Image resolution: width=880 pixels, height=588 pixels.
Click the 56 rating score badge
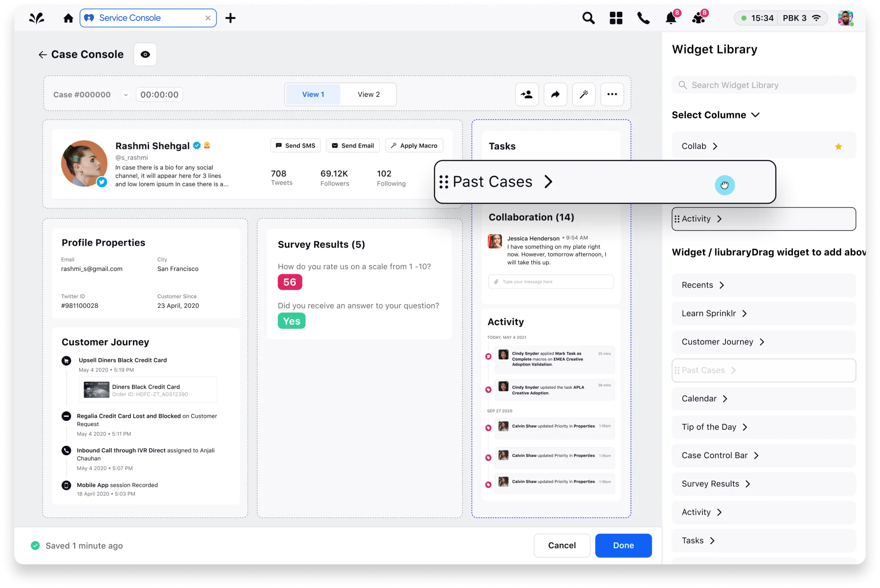tap(290, 282)
